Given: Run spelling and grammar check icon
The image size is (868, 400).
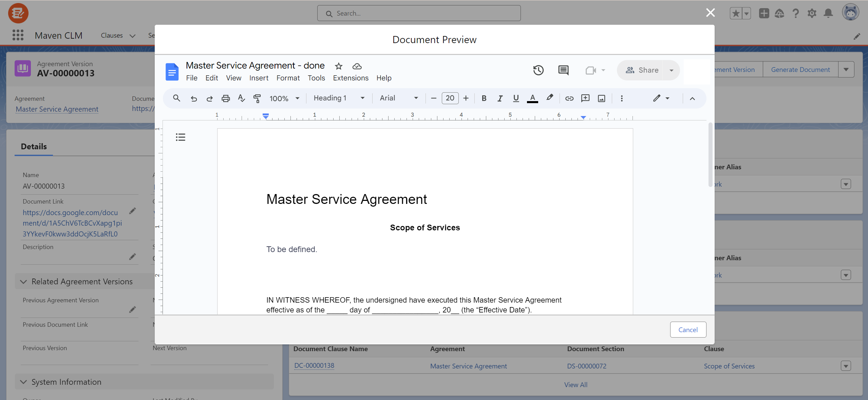Looking at the screenshot, I should (x=241, y=98).
